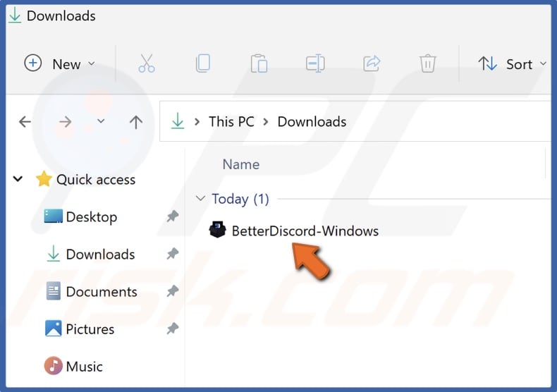This screenshot has width=557, height=392.
Task: Click the Downloads title bar icon
Action: 15,16
